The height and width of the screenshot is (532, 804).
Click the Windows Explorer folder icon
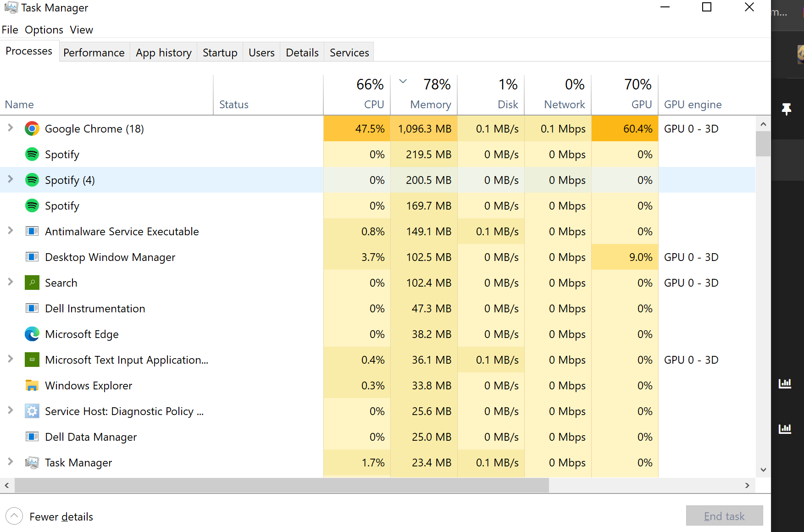tap(32, 385)
